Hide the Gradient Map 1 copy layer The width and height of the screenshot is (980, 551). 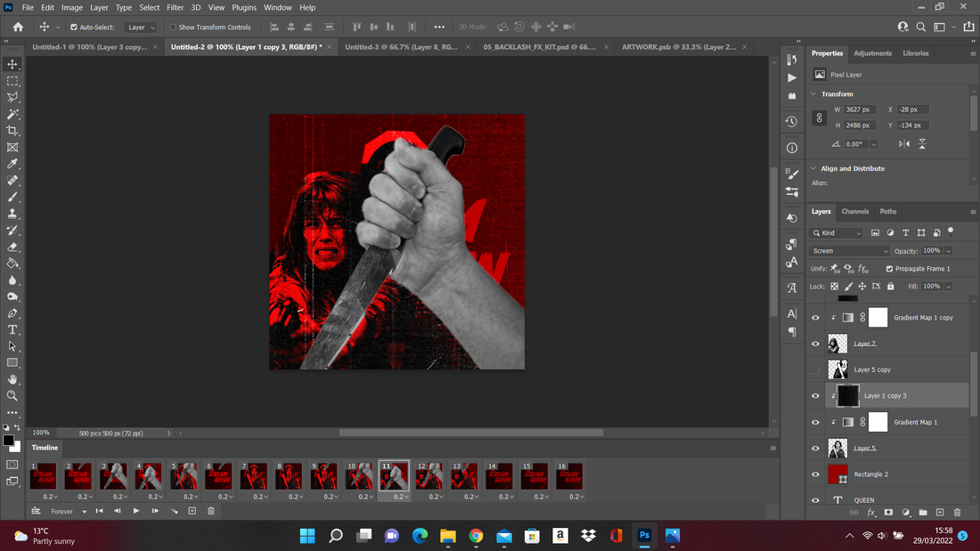pos(815,318)
